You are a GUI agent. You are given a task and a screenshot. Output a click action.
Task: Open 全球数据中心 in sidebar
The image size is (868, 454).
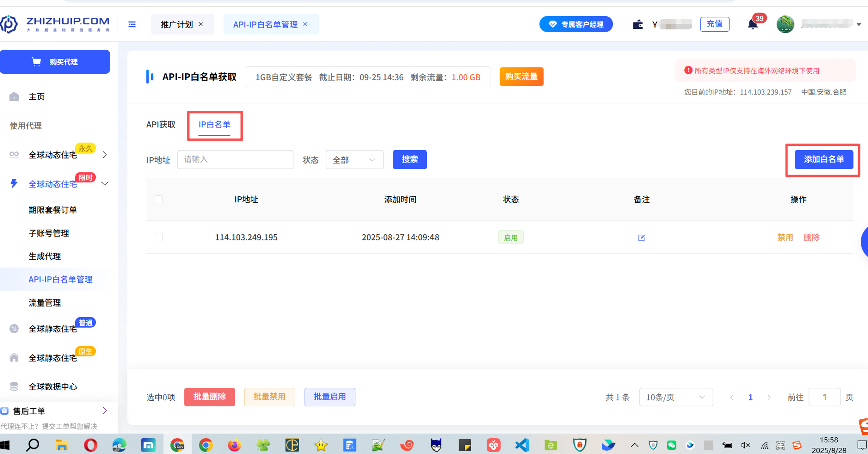point(53,387)
